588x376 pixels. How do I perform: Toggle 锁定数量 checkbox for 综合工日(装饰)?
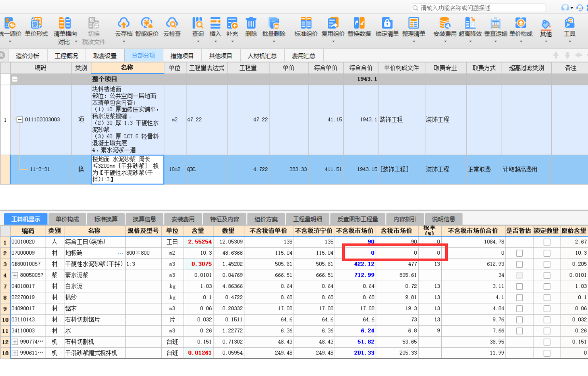(547, 242)
